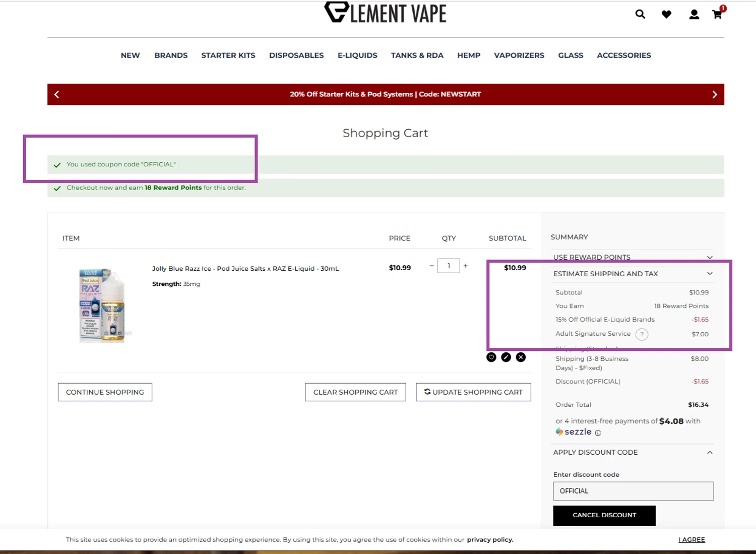
Task: Show previous promo banner with left arrow
Action: pyautogui.click(x=57, y=94)
